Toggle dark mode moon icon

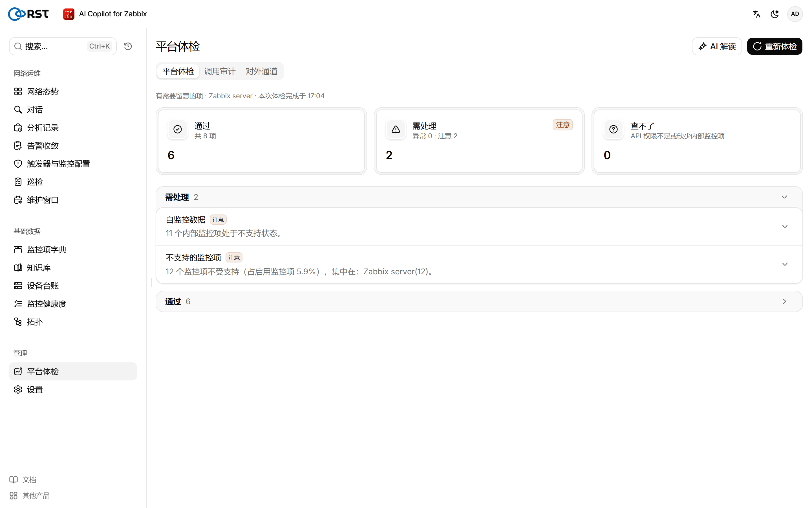click(x=775, y=14)
